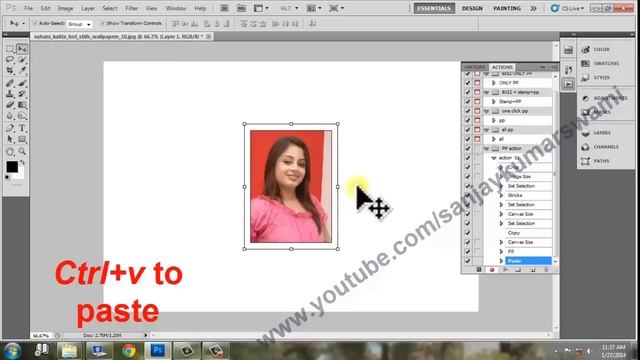
Task: Collapse the PP action set
Action: click(486, 149)
